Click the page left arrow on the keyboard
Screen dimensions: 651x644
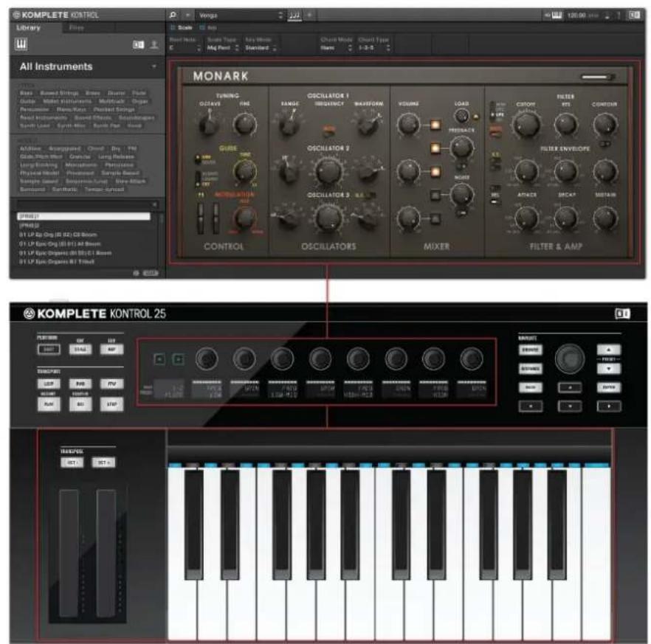[x=159, y=359]
